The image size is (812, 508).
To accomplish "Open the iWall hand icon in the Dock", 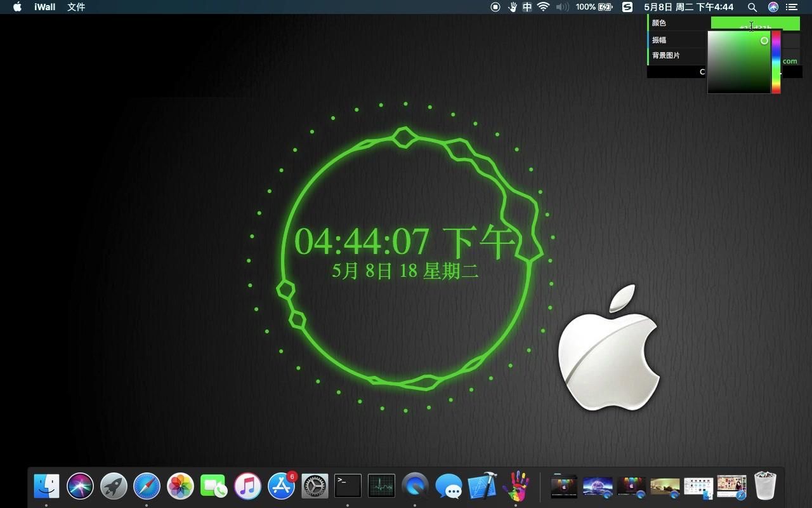I will (517, 486).
